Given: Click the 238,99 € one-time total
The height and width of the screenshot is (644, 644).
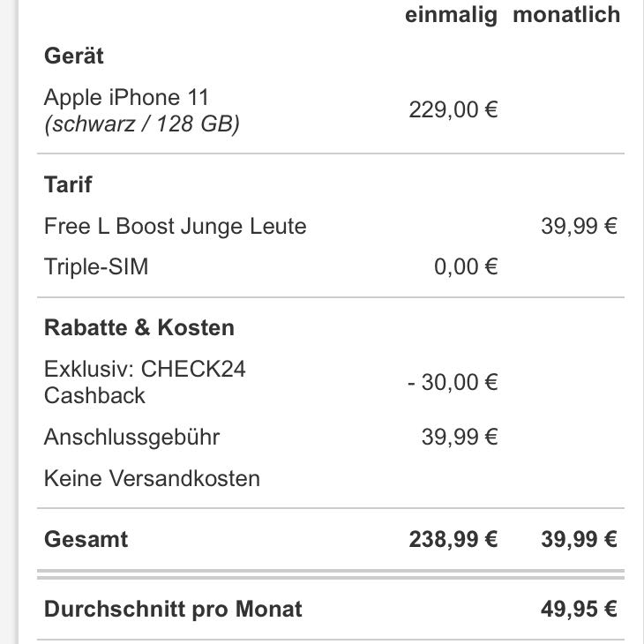Looking at the screenshot, I should pyautogui.click(x=453, y=539).
